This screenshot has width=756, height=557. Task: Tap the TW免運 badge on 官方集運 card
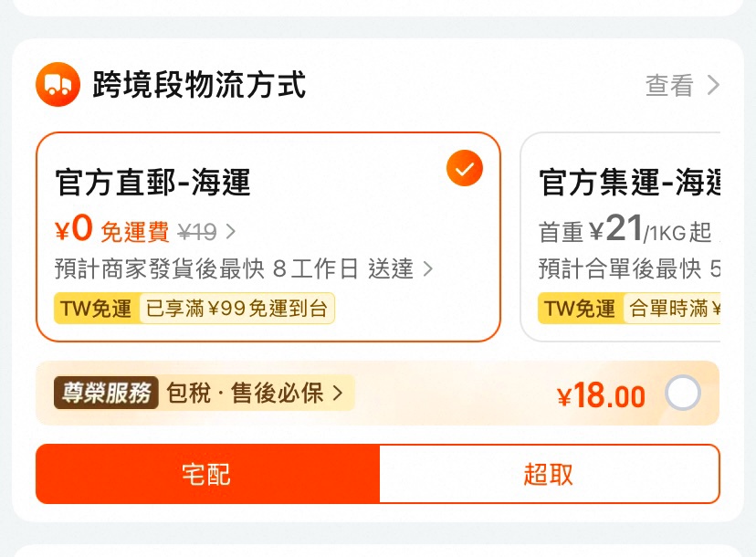[x=580, y=309]
